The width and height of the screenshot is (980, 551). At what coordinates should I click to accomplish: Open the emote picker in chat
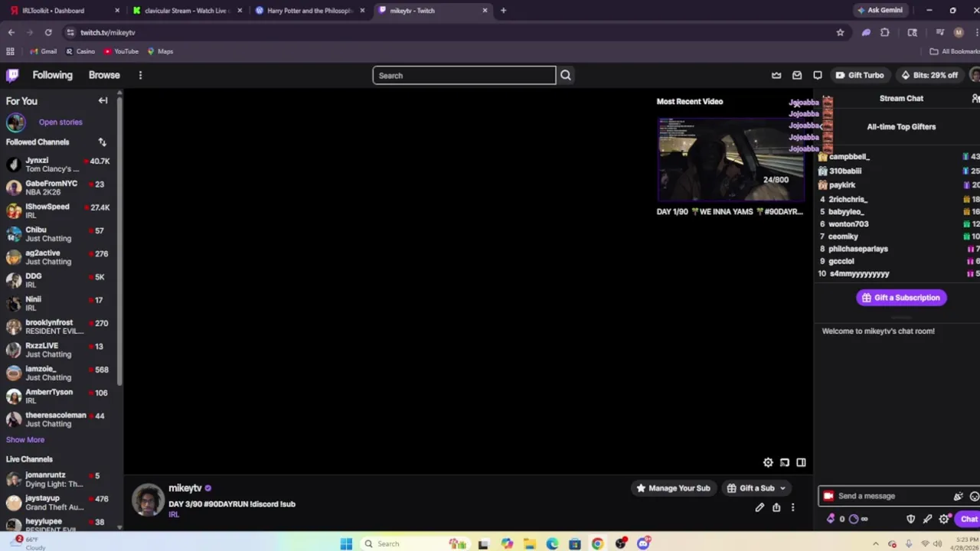tap(975, 496)
